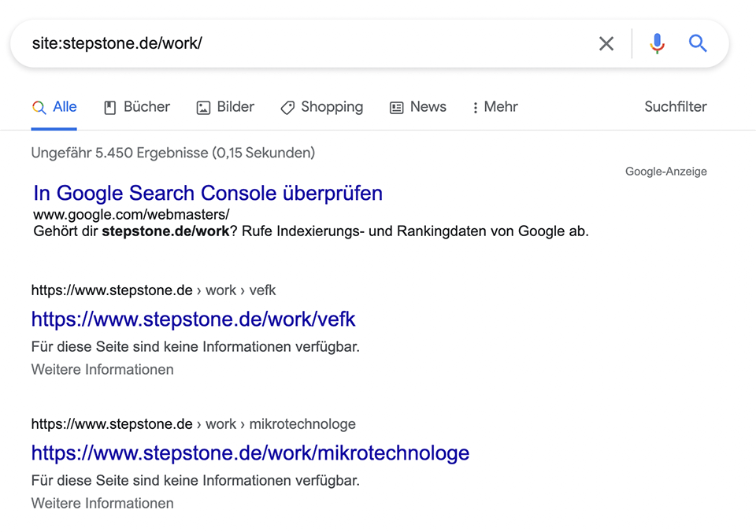Screen dimensions: 756x532
Task: Open the stepstone.de/work/vefk result title
Action: pyautogui.click(x=194, y=319)
